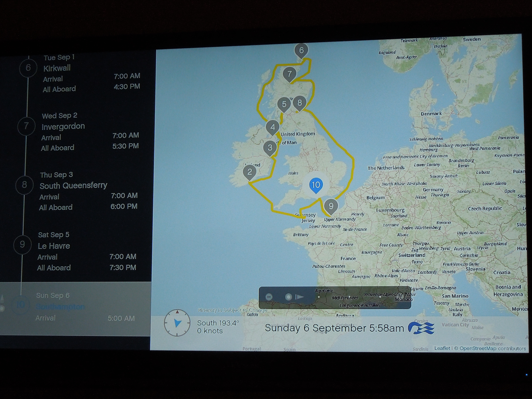The width and height of the screenshot is (532, 399).
Task: Select map pin 4 on the map
Action: (x=272, y=128)
